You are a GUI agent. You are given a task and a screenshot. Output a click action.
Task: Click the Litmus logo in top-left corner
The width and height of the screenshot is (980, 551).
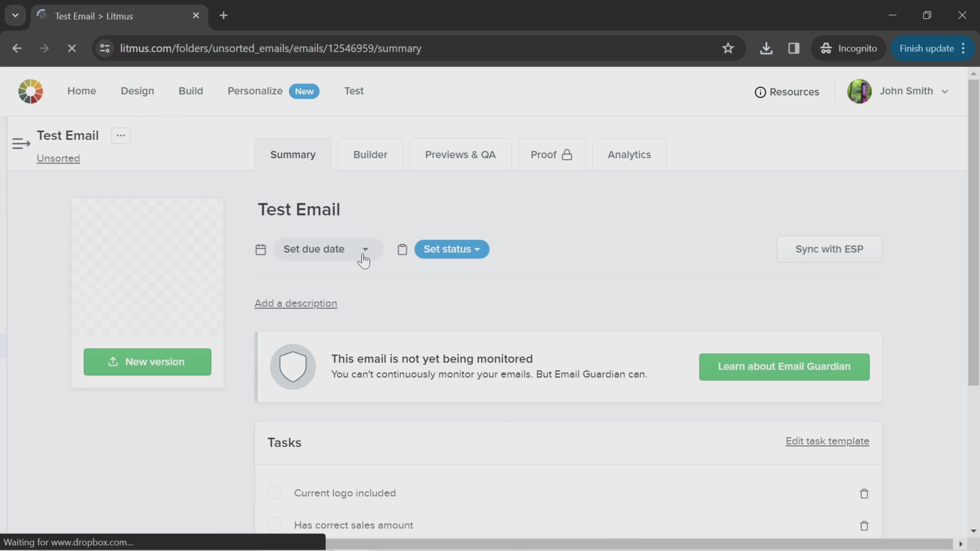tap(30, 91)
